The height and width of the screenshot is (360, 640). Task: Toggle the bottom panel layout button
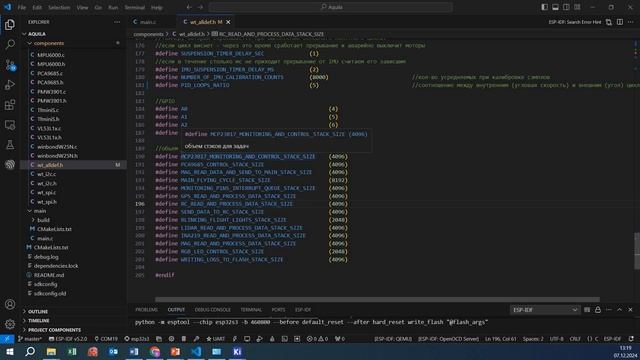pyautogui.click(x=556, y=7)
